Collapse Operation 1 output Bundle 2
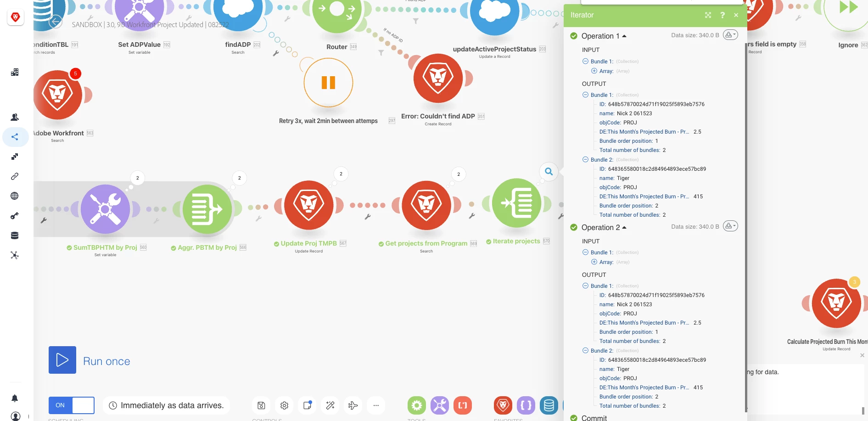The width and height of the screenshot is (868, 421). click(585, 159)
